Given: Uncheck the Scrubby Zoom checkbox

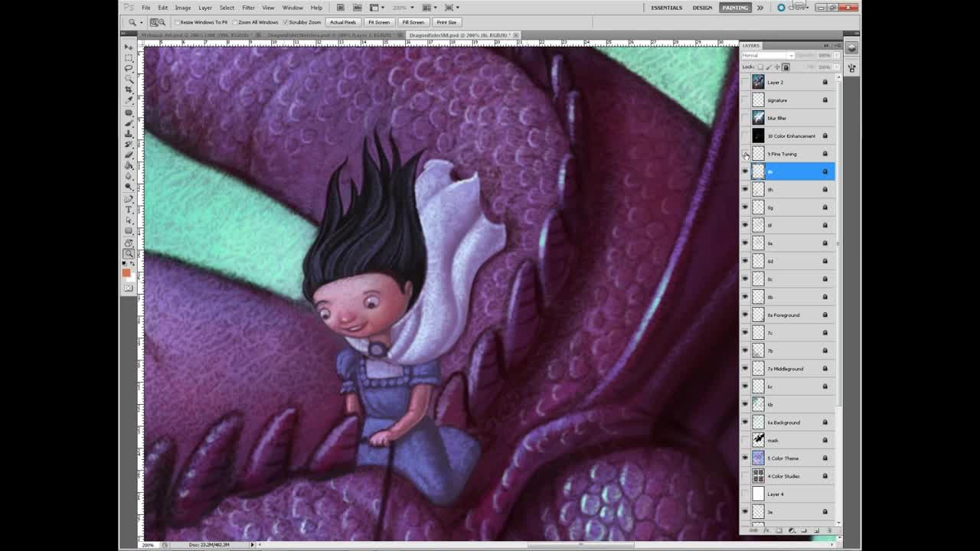Looking at the screenshot, I should tap(286, 22).
